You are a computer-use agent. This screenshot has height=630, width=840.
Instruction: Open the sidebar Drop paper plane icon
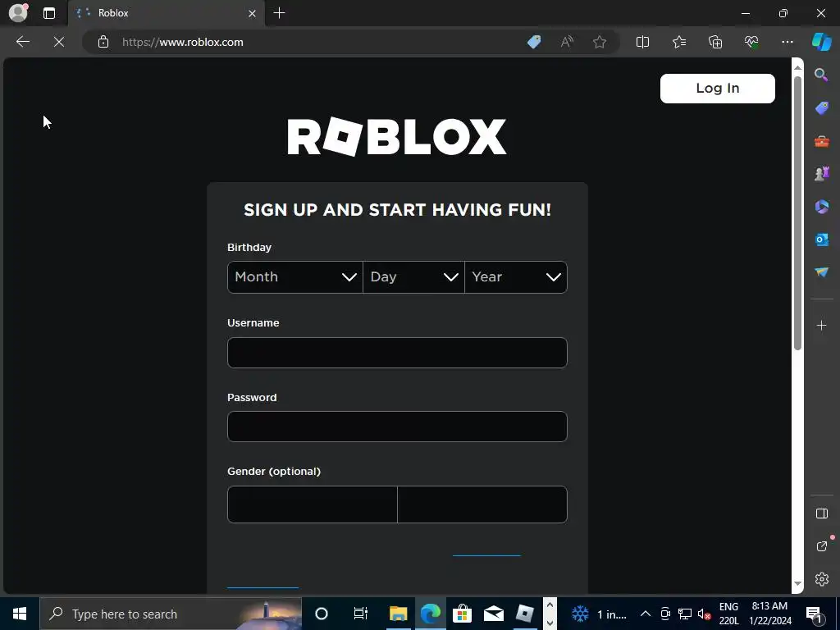(x=821, y=272)
